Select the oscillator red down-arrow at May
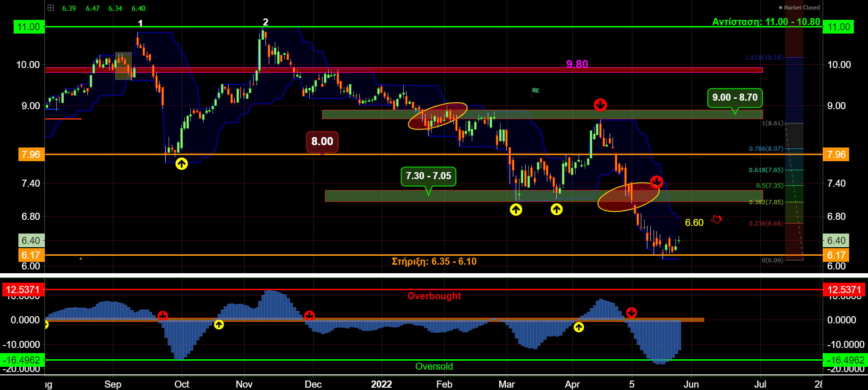 click(x=631, y=312)
